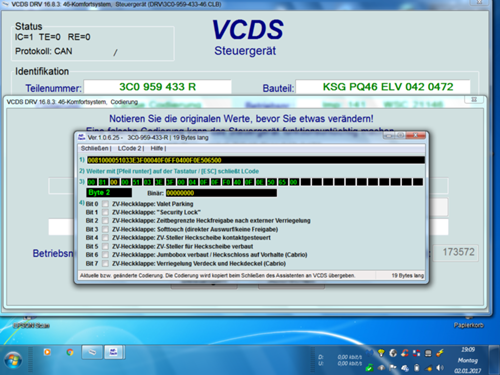Open the LCode 2 menu
This screenshot has width=500, height=375.
[x=131, y=148]
